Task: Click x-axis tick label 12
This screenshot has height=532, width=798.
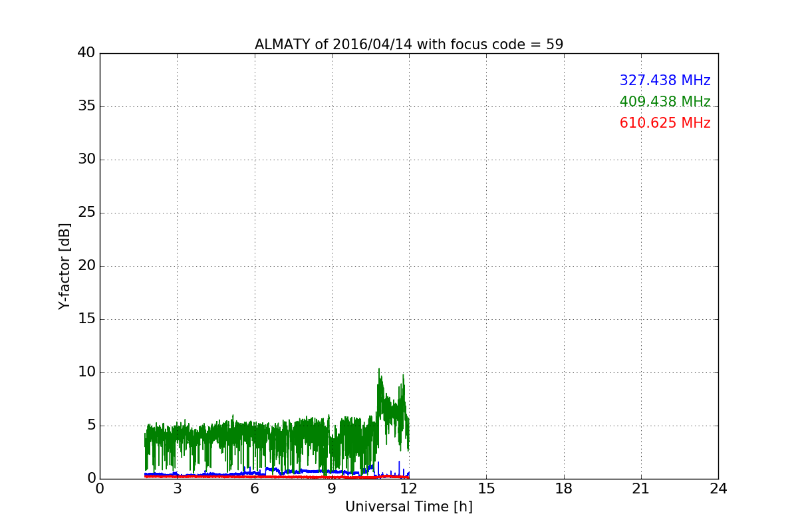Action: click(x=409, y=488)
